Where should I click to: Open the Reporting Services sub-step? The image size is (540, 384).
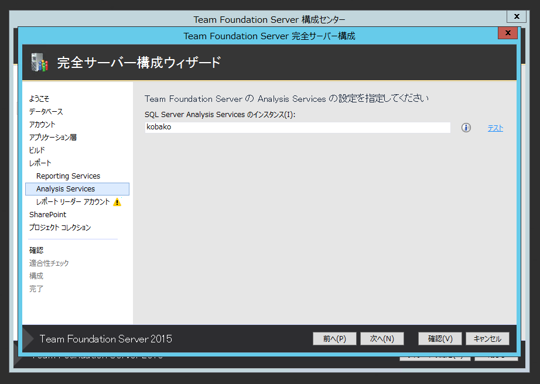[x=68, y=176]
